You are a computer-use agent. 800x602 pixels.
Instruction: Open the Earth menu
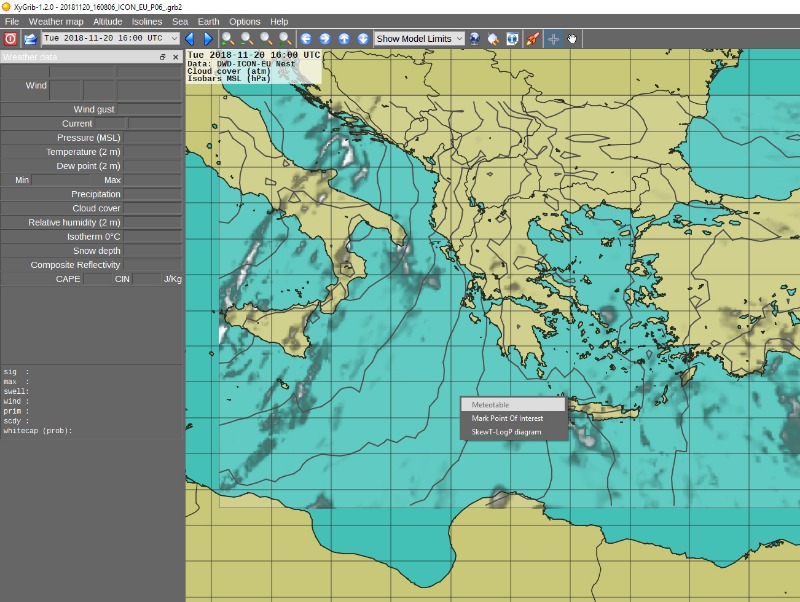[x=209, y=21]
